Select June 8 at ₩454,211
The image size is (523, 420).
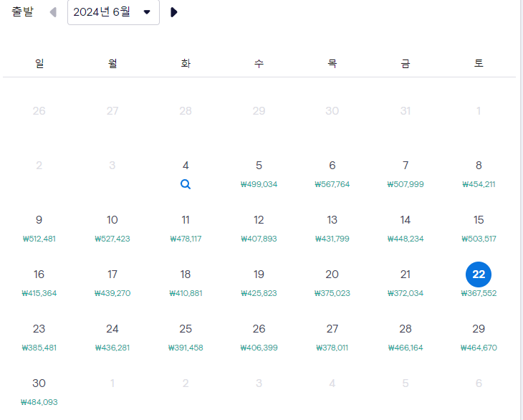(x=479, y=174)
